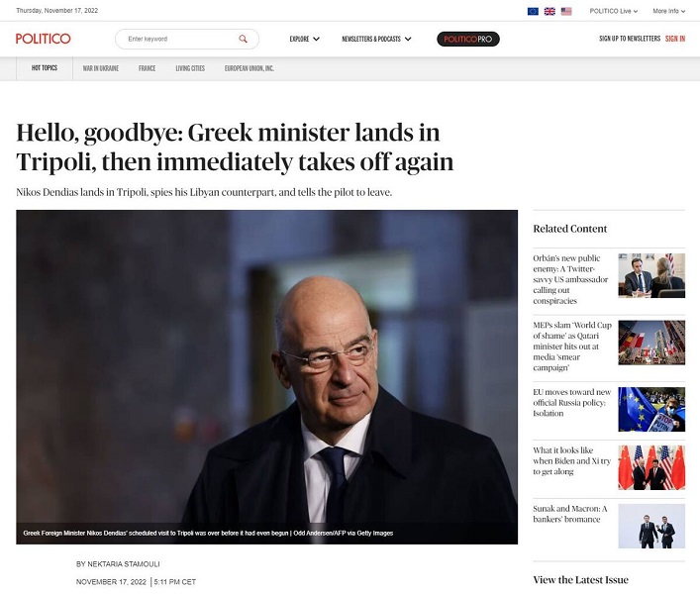Expand the POLITICO Live dropdown
Screen dimensions: 700x594
(x=614, y=11)
